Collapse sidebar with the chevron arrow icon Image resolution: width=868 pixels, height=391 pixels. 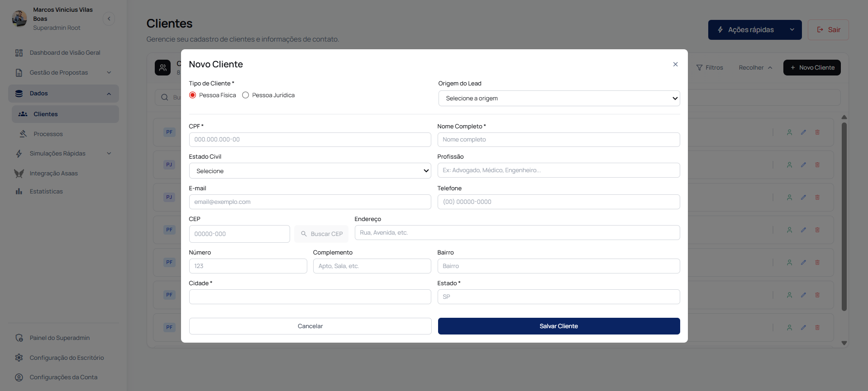[x=109, y=19]
